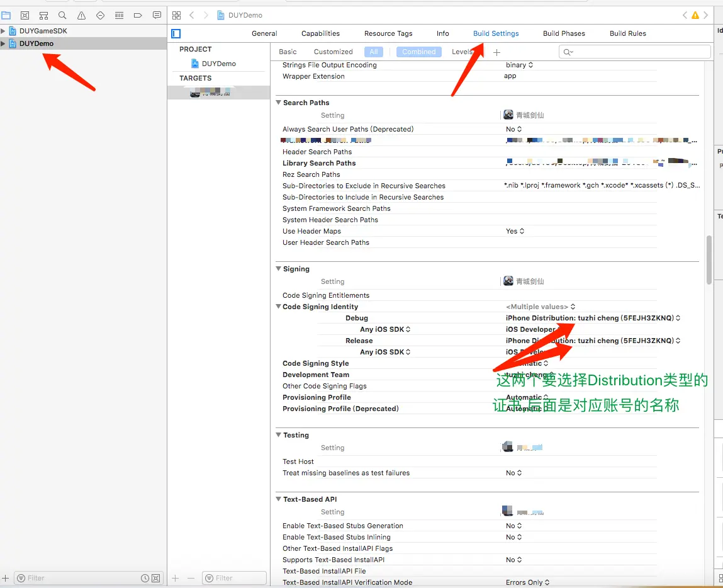Open the Find navigator magnifier icon
This screenshot has height=588, width=723.
[x=62, y=15]
